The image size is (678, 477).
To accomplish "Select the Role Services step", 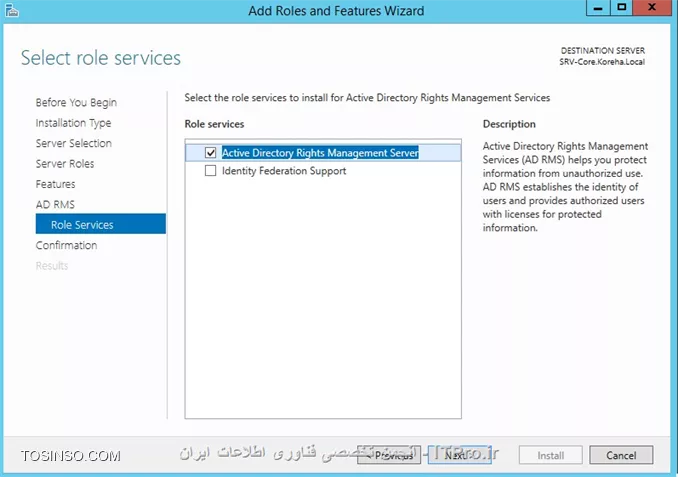I will coord(101,224).
